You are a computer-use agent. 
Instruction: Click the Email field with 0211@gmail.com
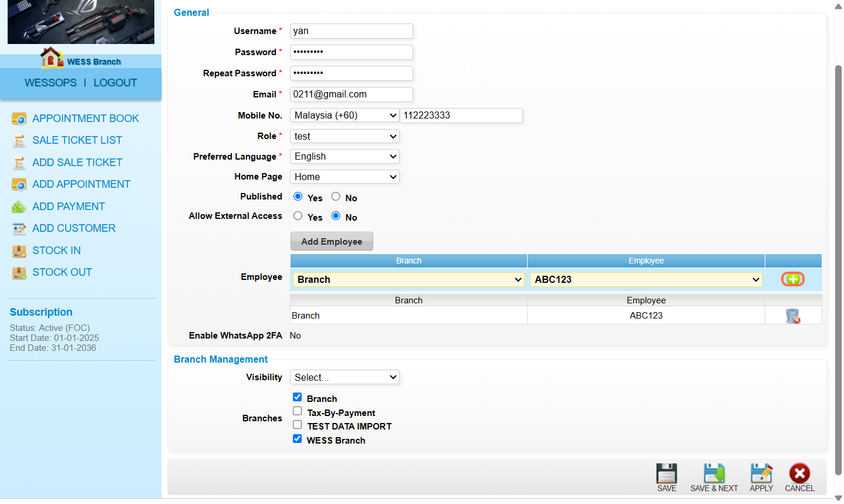point(352,94)
